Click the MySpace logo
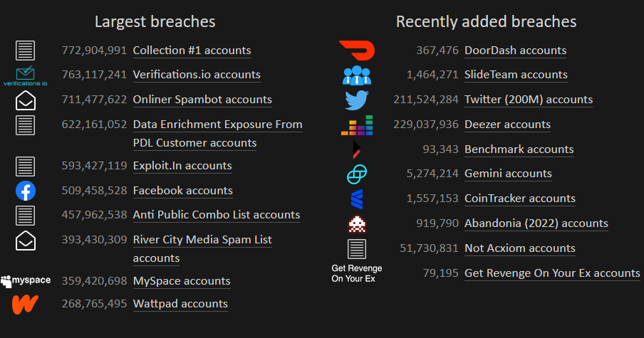The width and height of the screenshot is (644, 338). tap(26, 281)
